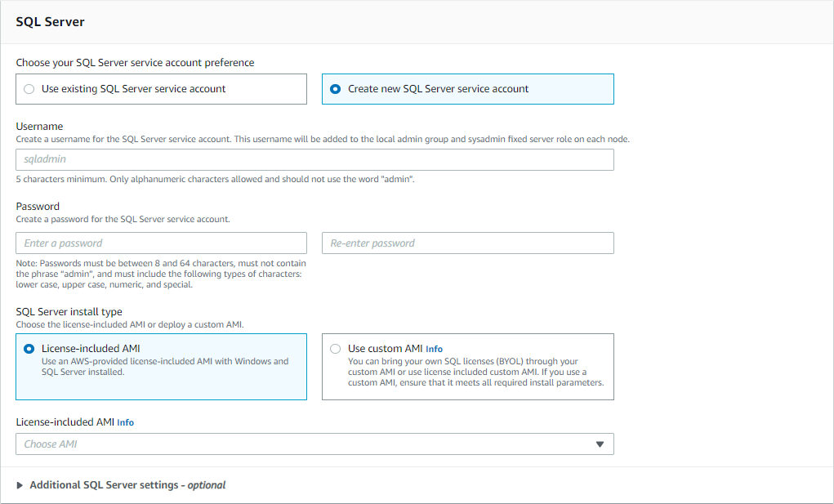Choose the "Create new SQL Server service account" option

tap(335, 88)
